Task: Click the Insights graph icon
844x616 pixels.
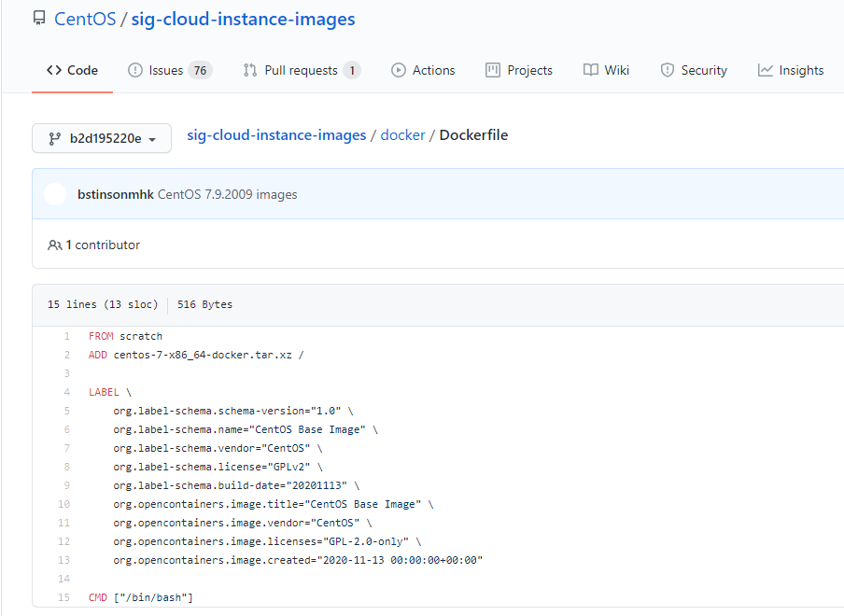Action: pyautogui.click(x=765, y=71)
